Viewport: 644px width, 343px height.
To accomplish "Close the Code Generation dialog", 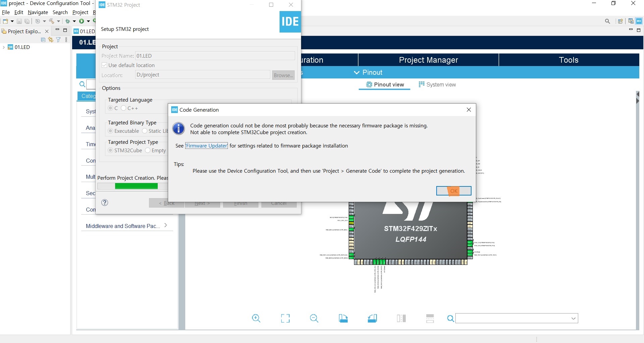I will tap(469, 110).
